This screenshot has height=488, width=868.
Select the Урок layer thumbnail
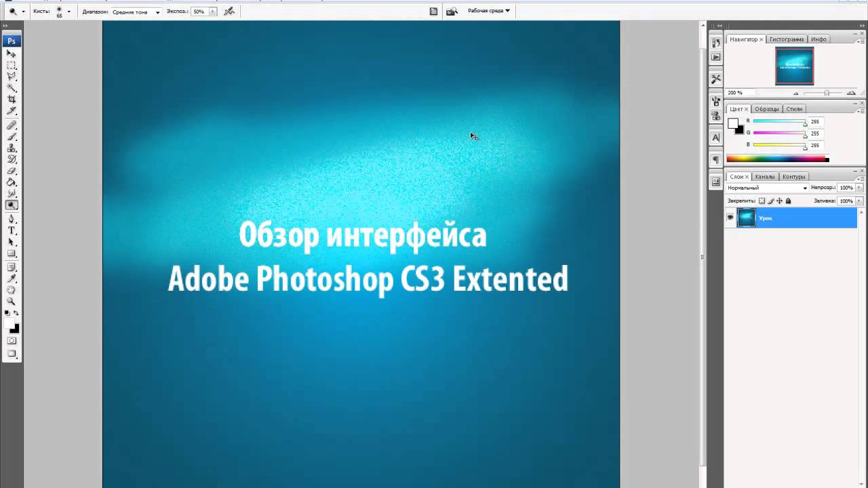coord(746,218)
